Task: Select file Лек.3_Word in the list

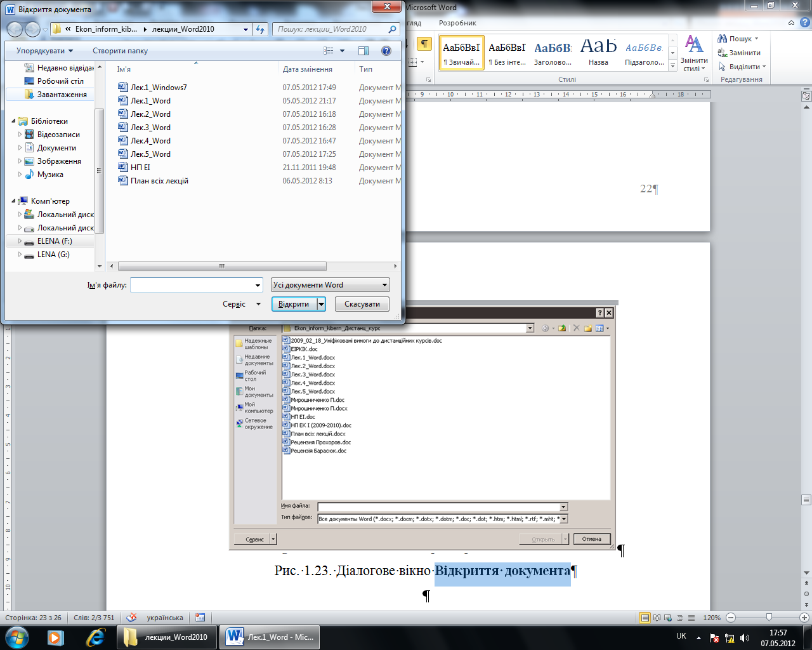Action: click(x=150, y=128)
